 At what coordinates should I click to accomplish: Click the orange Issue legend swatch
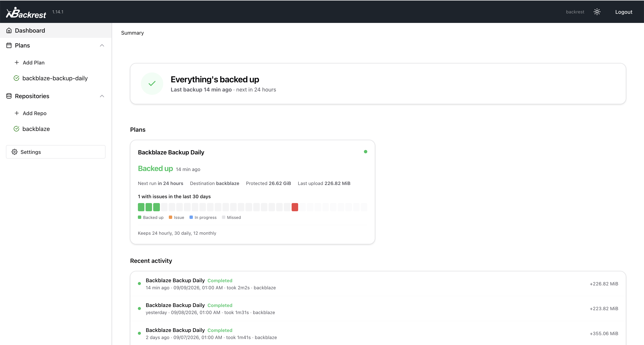(171, 217)
